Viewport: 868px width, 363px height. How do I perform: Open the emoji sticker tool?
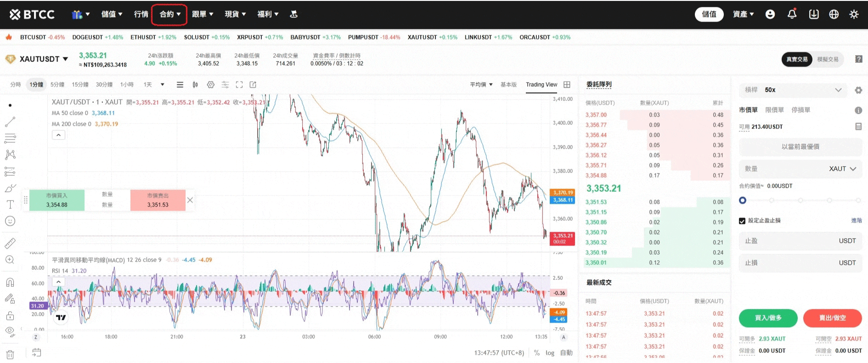coord(10,221)
